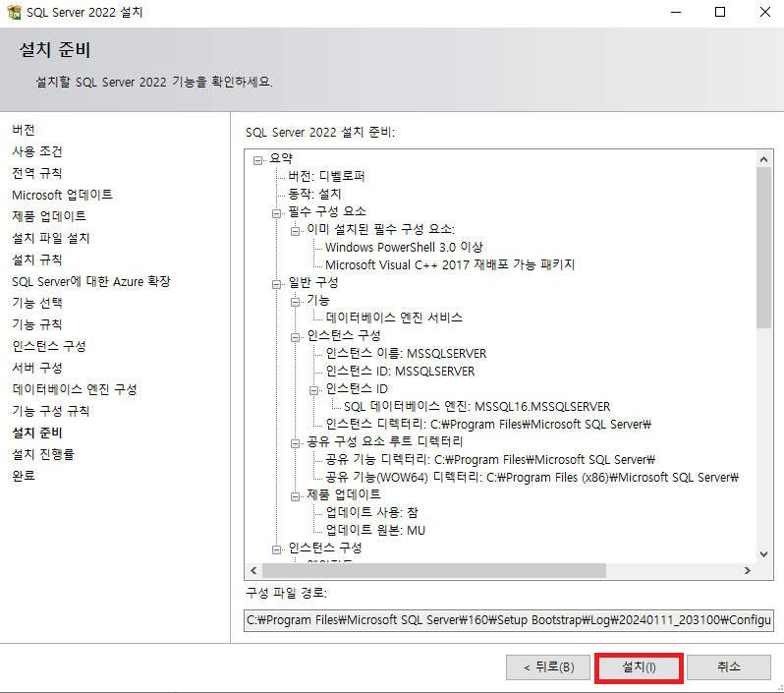Viewport: 784px width, 693px height.
Task: Click the tree's vertical scrollbar down arrow
Action: [763, 553]
